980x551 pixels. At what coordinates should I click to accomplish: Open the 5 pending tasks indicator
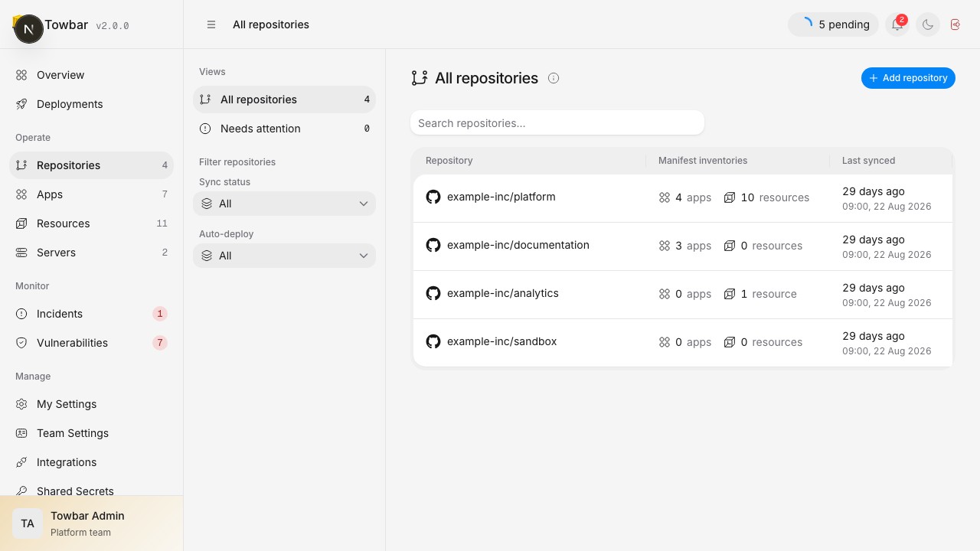point(833,24)
